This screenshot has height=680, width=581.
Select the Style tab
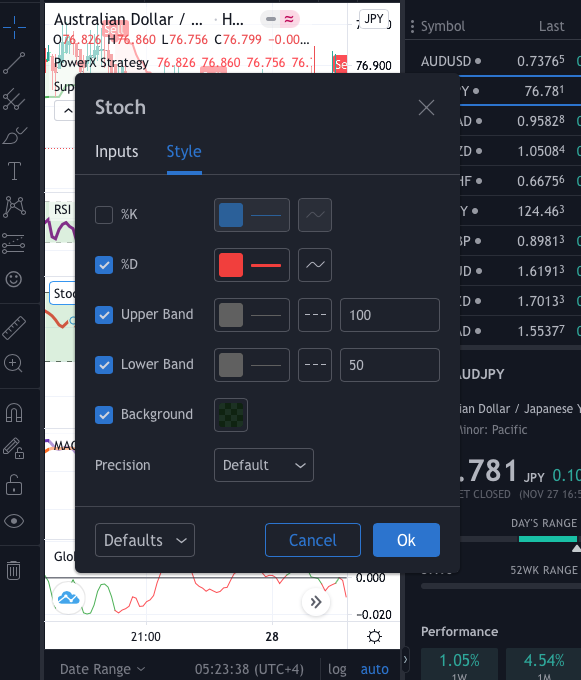click(x=184, y=151)
